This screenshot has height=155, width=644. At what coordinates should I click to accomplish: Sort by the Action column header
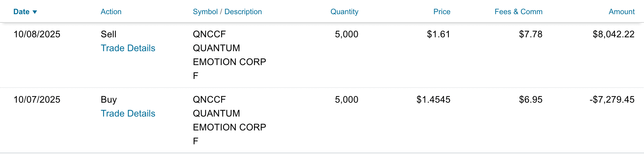(x=111, y=12)
